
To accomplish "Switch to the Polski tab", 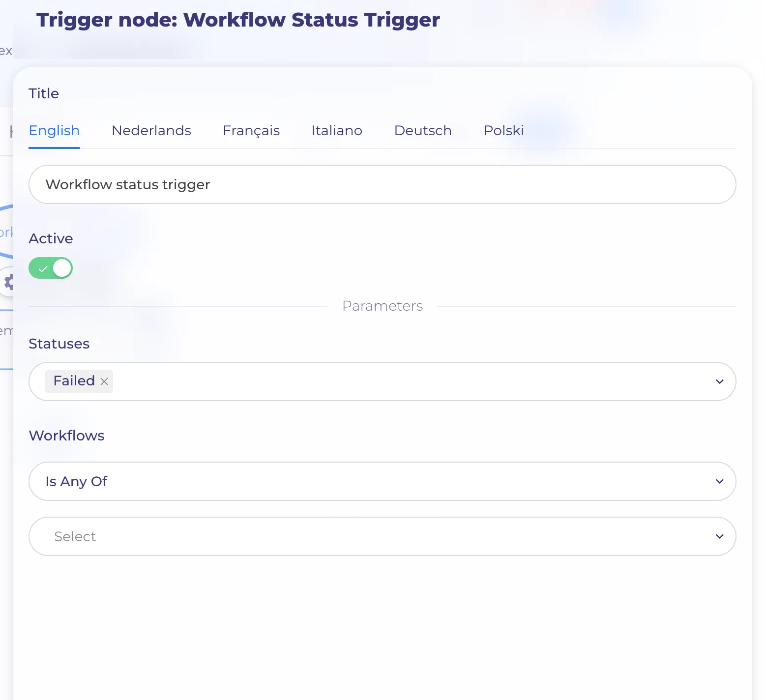I will tap(504, 131).
